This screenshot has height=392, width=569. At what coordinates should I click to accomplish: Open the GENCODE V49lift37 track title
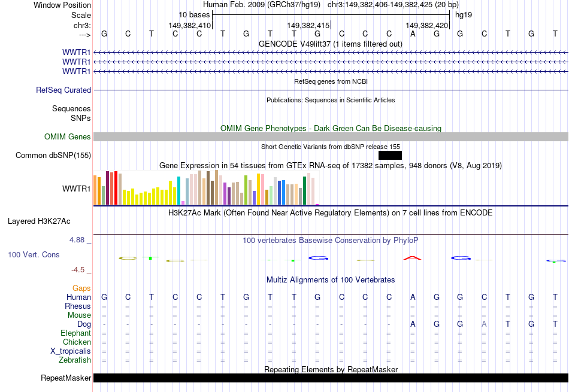pos(330,44)
